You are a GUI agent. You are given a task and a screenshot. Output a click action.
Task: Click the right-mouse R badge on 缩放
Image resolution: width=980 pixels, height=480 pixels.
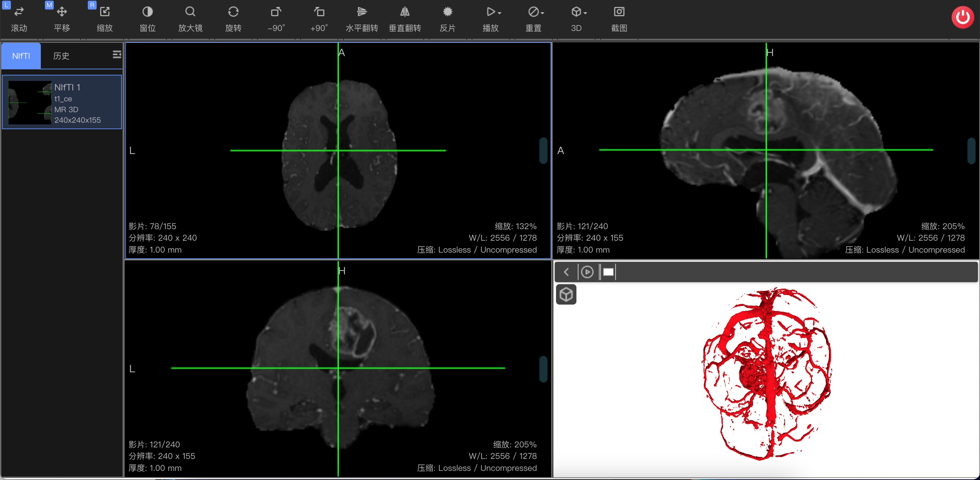(92, 5)
